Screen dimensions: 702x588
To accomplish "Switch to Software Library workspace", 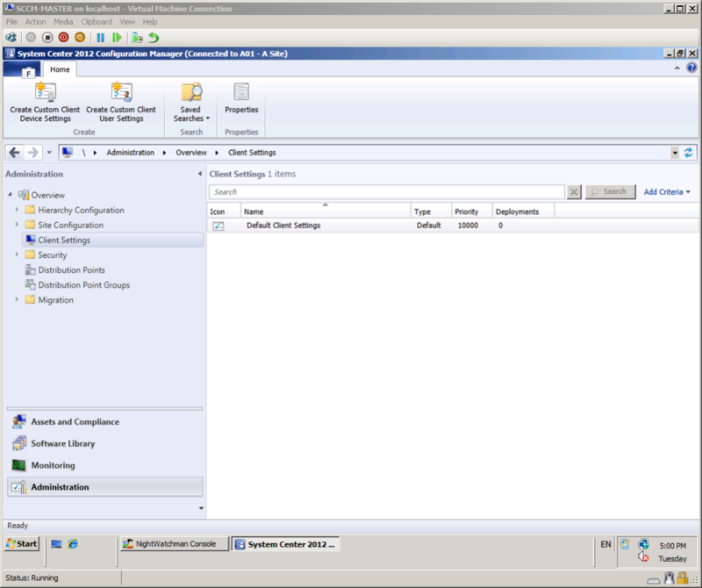I will (62, 444).
